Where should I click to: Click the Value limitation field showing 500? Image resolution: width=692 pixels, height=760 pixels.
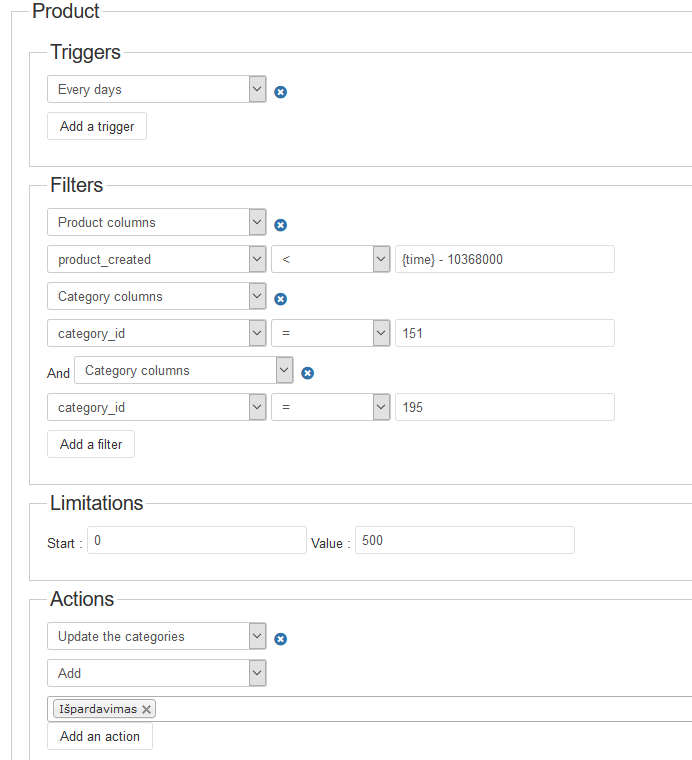464,540
